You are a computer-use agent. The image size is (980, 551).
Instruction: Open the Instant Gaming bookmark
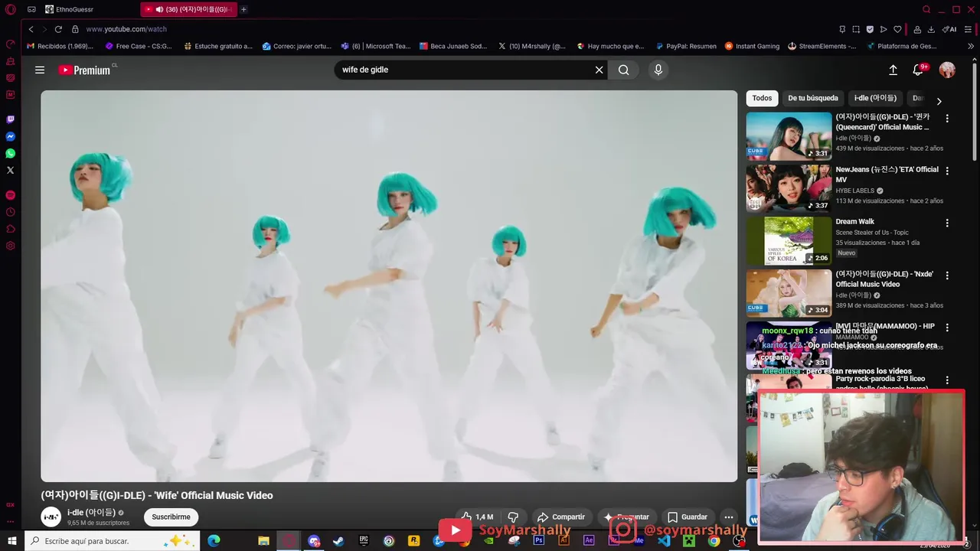tap(752, 46)
